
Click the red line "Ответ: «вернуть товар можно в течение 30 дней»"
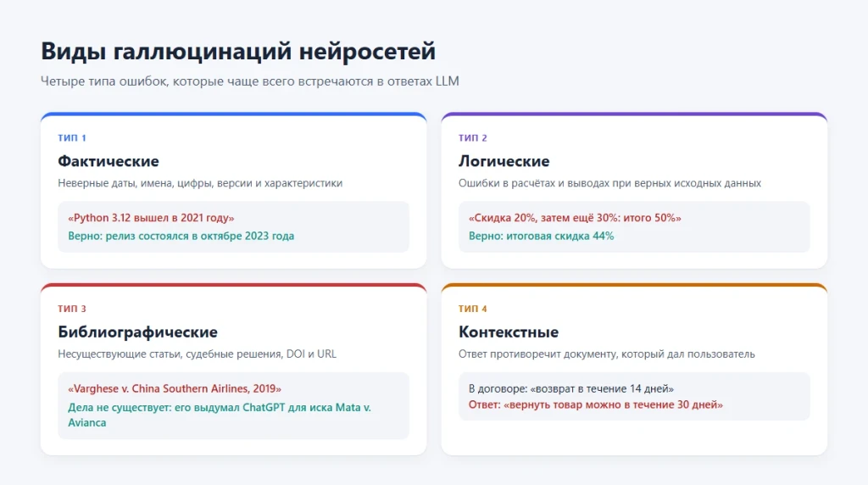click(596, 404)
